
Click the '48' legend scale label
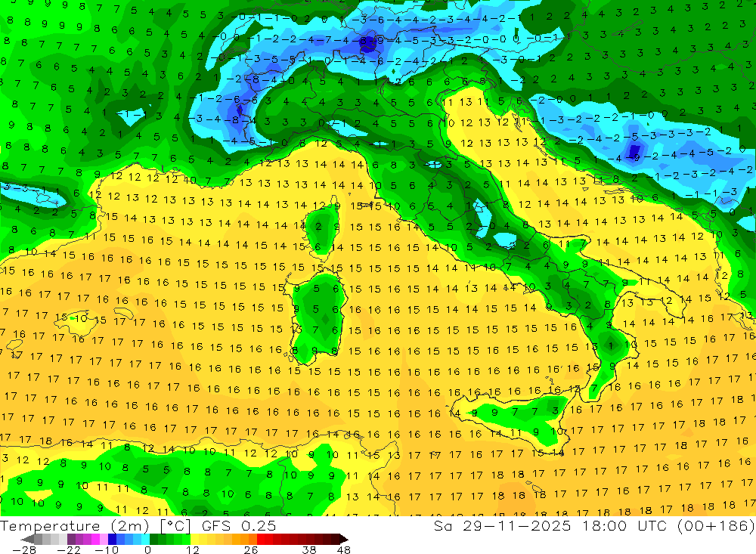pos(344,549)
